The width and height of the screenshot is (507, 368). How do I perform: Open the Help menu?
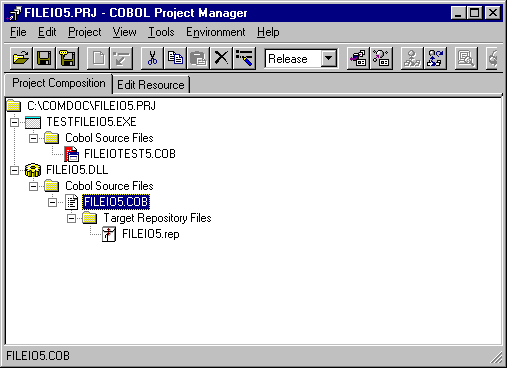pyautogui.click(x=268, y=32)
